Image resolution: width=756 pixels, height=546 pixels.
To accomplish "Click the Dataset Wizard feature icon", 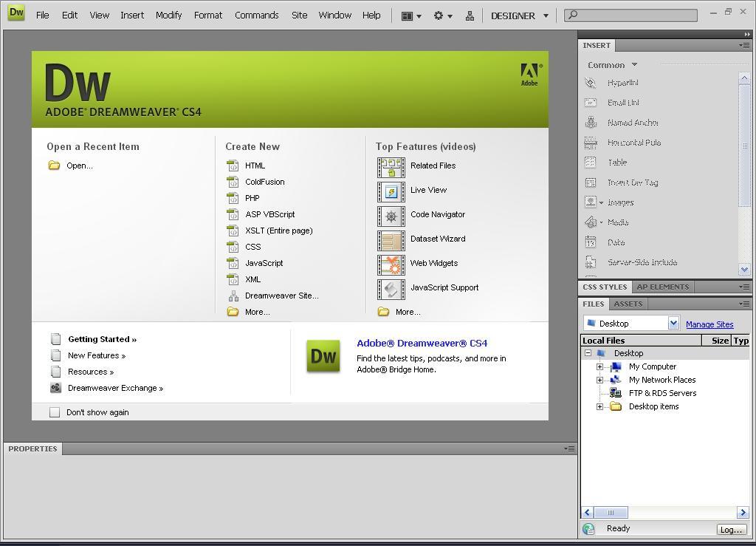I will [x=391, y=239].
